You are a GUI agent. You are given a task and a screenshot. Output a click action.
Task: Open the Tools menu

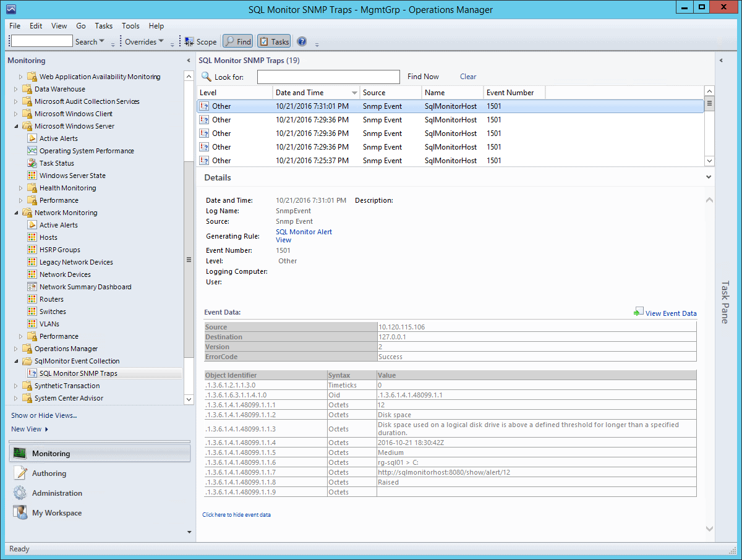(130, 26)
